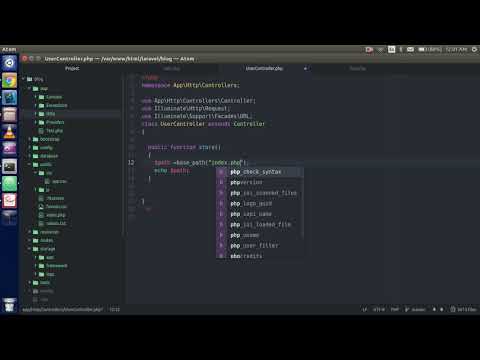Click the Bluetooth indicator icon
480x360 pixels.
coord(401,49)
